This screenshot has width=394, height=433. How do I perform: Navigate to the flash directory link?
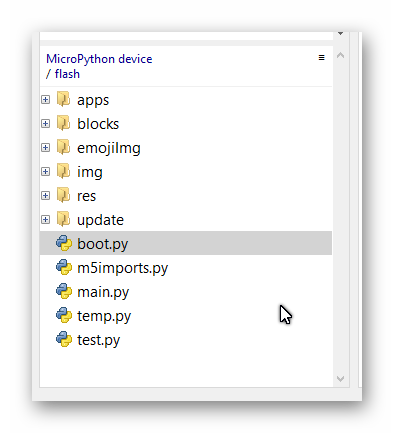(x=67, y=74)
